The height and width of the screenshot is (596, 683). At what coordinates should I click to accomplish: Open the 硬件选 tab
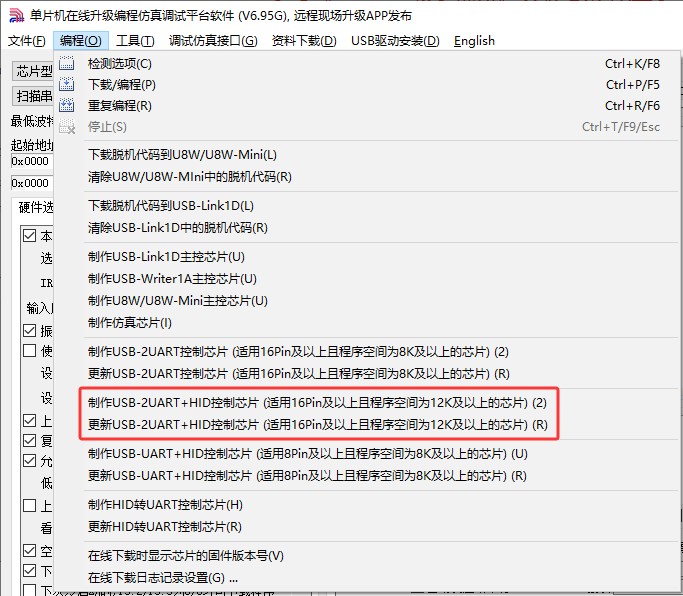click(x=34, y=207)
